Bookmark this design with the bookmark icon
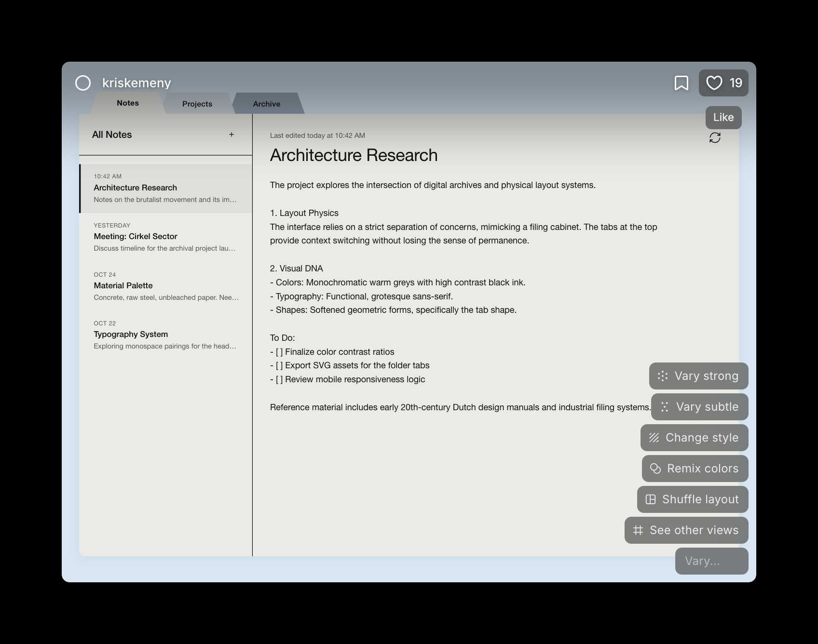The height and width of the screenshot is (644, 818). [681, 83]
